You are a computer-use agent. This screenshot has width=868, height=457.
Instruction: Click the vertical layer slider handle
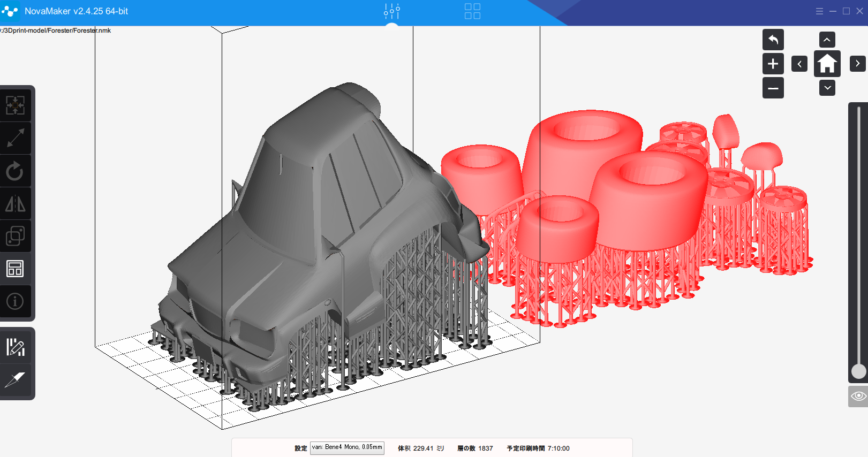[858, 371]
